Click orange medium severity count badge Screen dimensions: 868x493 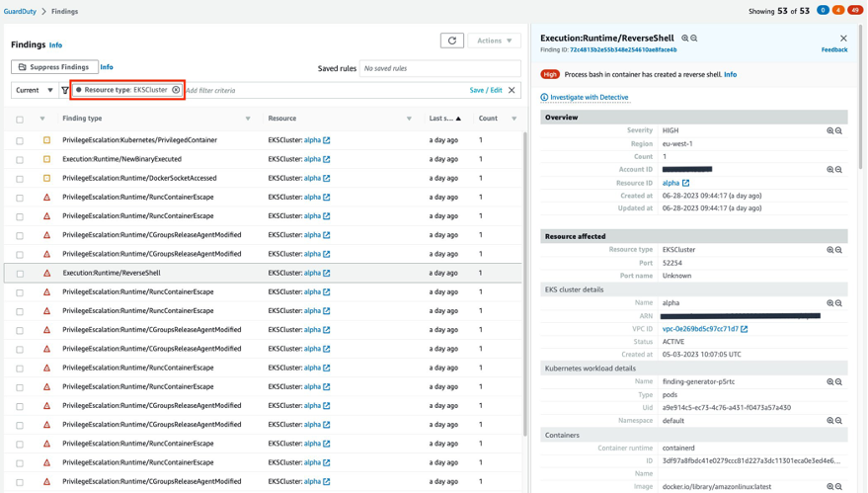(x=838, y=11)
